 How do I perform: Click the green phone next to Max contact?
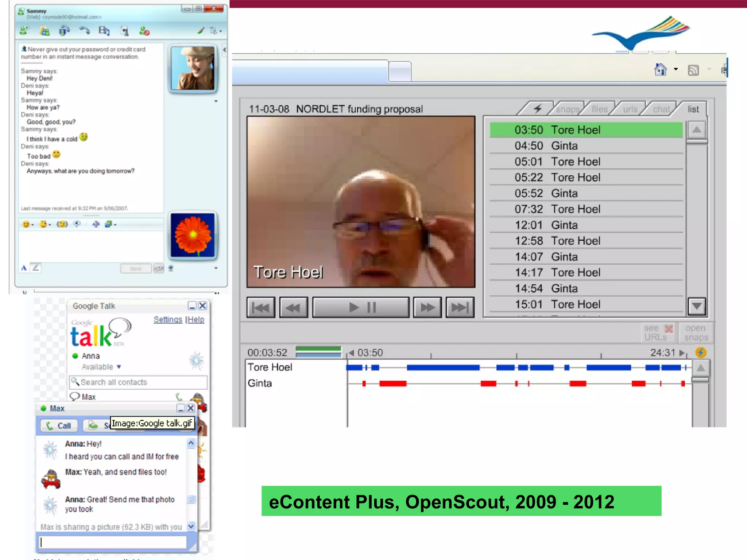coord(179,397)
